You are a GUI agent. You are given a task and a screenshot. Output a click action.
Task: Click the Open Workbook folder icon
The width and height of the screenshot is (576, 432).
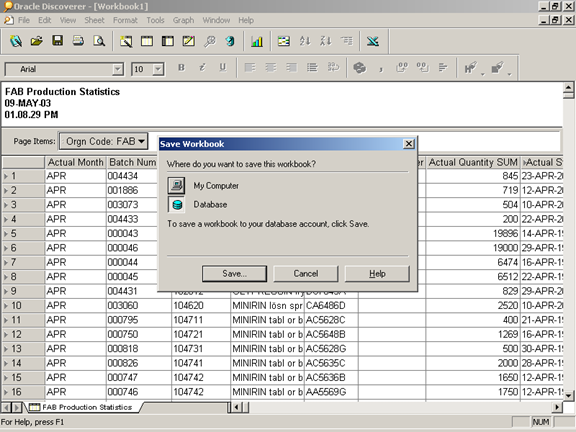[x=36, y=41]
